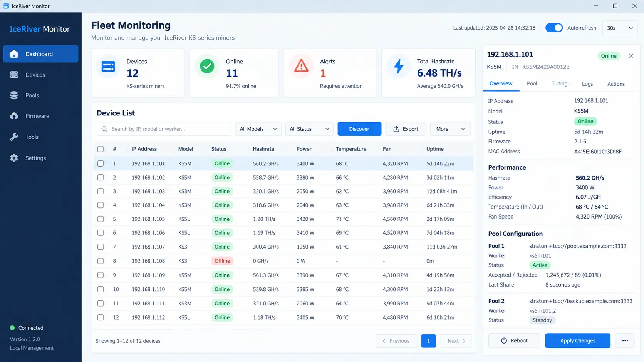Image resolution: width=644 pixels, height=362 pixels.
Task: Switch to the Pool tab
Action: 532,83
